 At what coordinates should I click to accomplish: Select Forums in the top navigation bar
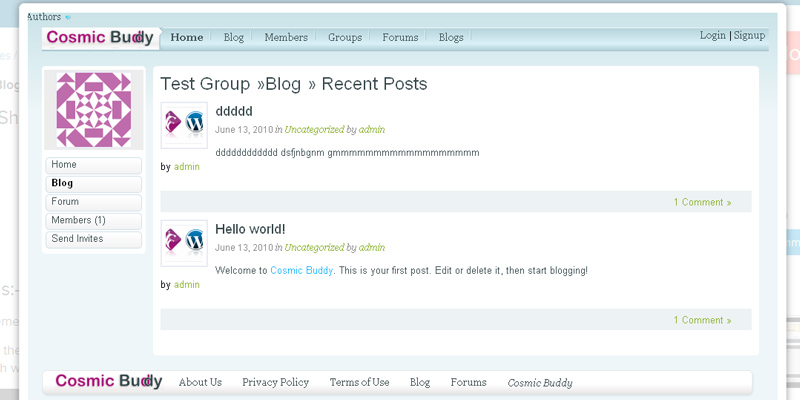[400, 38]
